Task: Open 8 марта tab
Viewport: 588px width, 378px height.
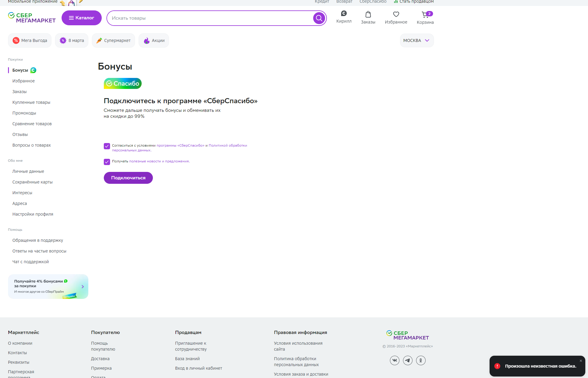Action: click(x=72, y=40)
